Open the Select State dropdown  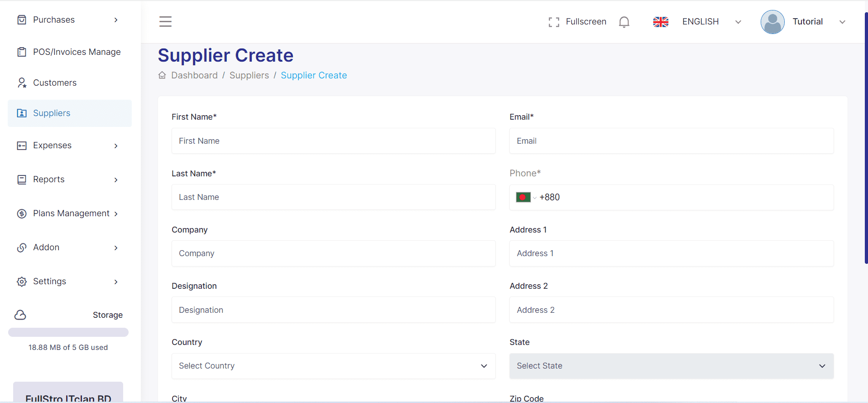pyautogui.click(x=671, y=366)
